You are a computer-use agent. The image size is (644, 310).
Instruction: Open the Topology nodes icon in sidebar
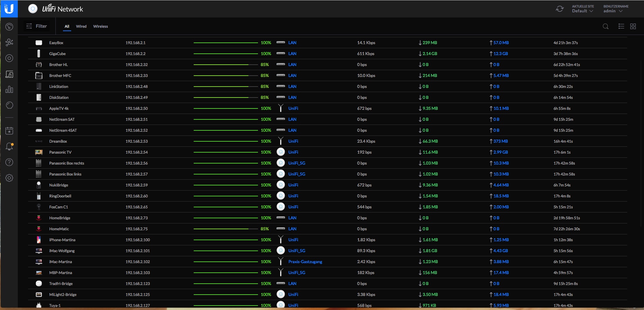click(x=9, y=42)
